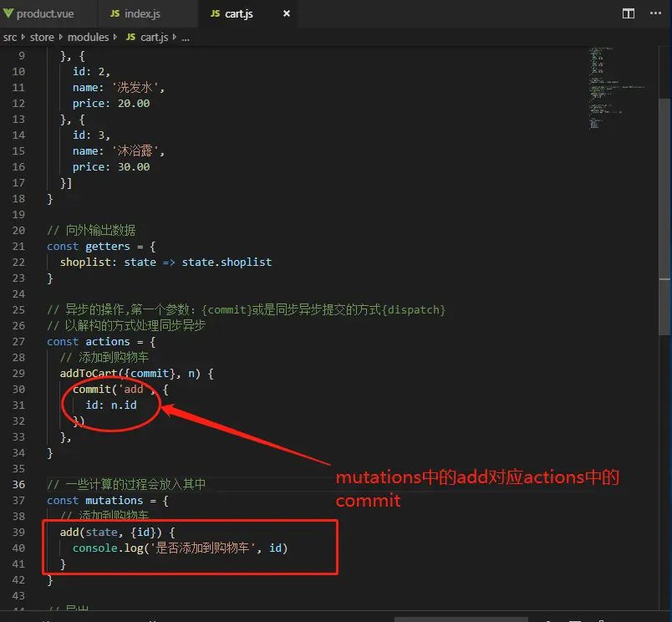Expand the breadcrumb arrow after src
The height and width of the screenshot is (622, 672).
pos(23,38)
